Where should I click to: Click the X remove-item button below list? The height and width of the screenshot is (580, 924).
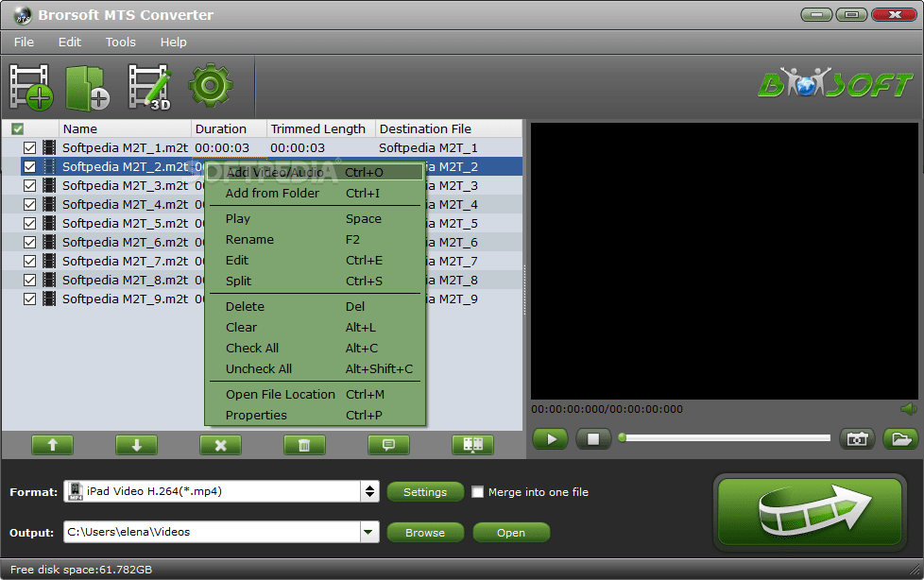pyautogui.click(x=220, y=445)
